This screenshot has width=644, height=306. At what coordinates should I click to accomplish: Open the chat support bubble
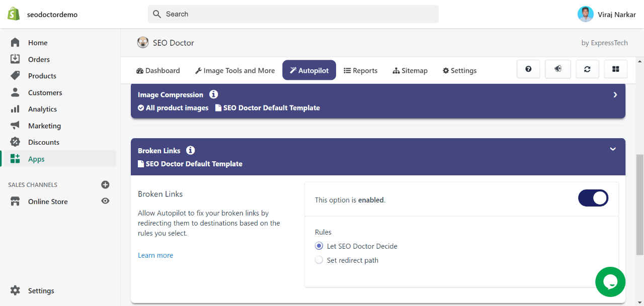click(x=610, y=282)
